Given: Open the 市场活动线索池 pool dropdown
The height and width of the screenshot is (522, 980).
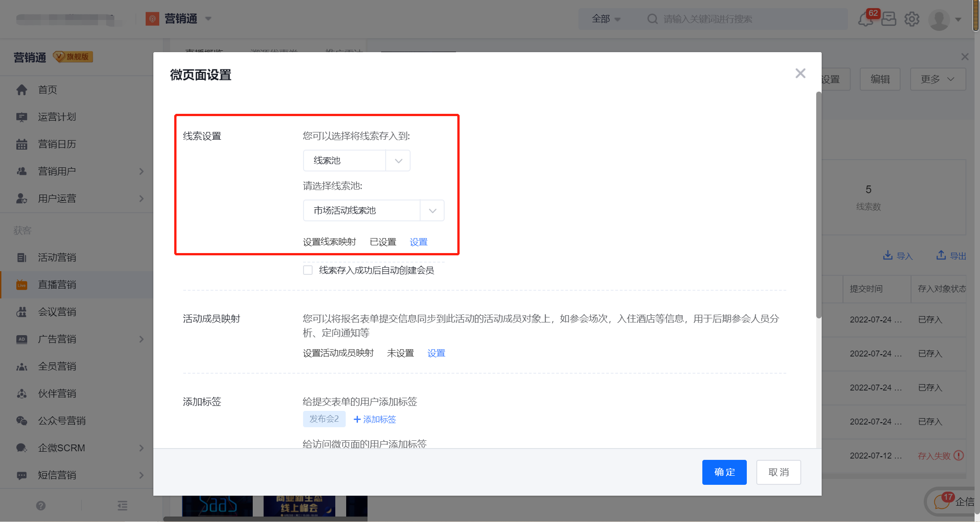Looking at the screenshot, I should click(373, 210).
